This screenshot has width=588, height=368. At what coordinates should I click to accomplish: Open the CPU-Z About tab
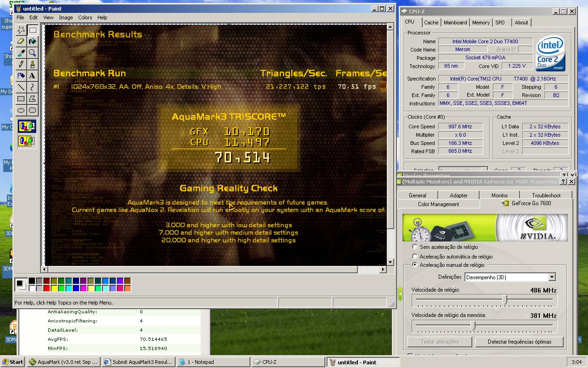521,23
